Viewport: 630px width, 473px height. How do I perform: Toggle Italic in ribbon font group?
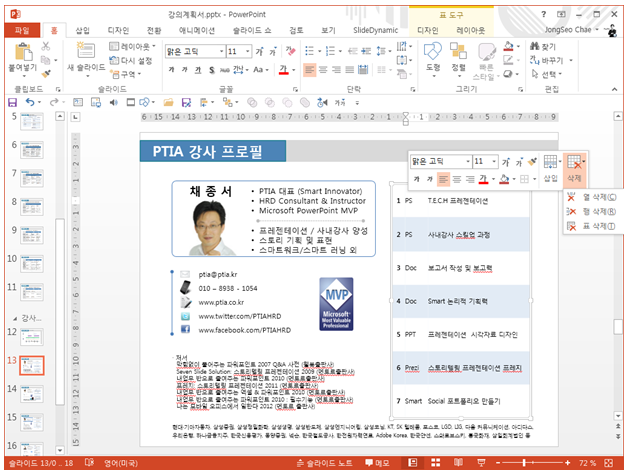185,70
